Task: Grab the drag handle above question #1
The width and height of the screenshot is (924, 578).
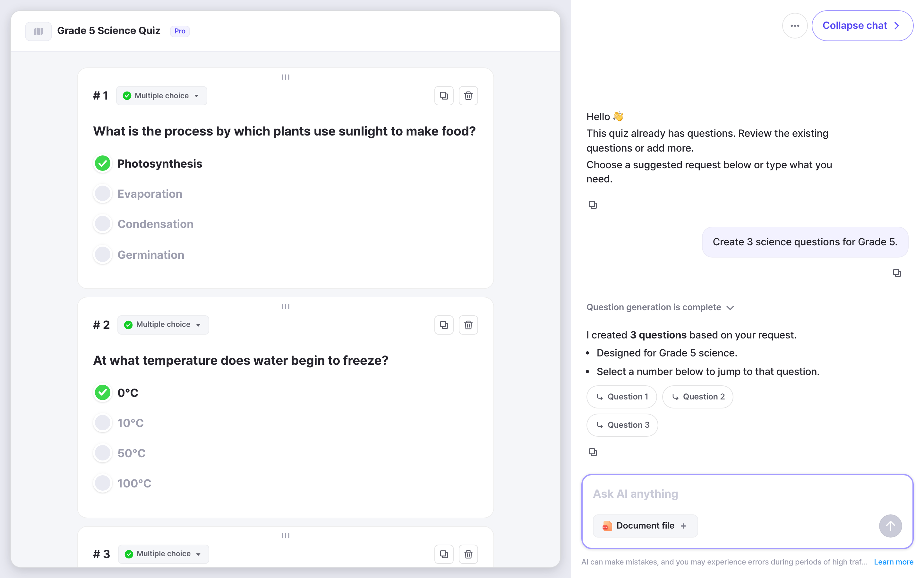Action: tap(285, 77)
